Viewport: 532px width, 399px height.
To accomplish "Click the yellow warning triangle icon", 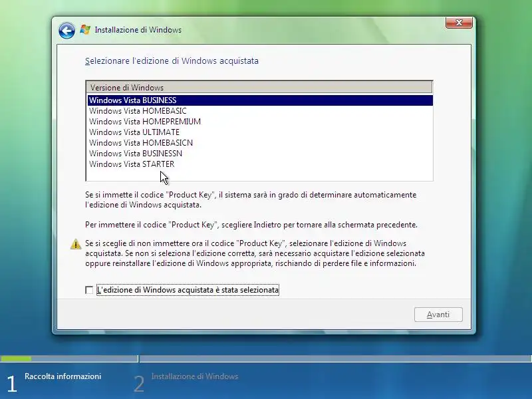I will (x=76, y=244).
